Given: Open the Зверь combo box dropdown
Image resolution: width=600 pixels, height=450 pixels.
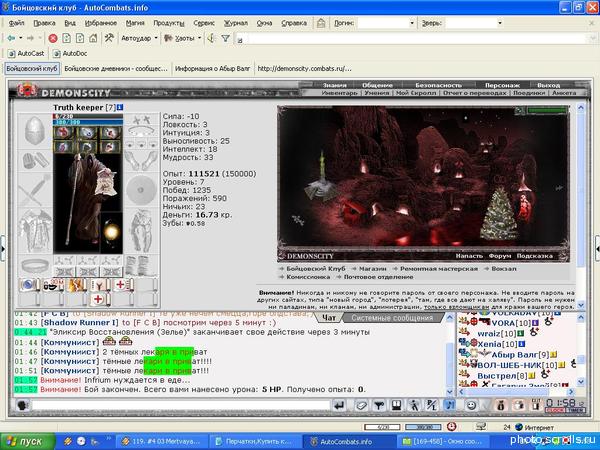Looking at the screenshot, I should pos(500,23).
